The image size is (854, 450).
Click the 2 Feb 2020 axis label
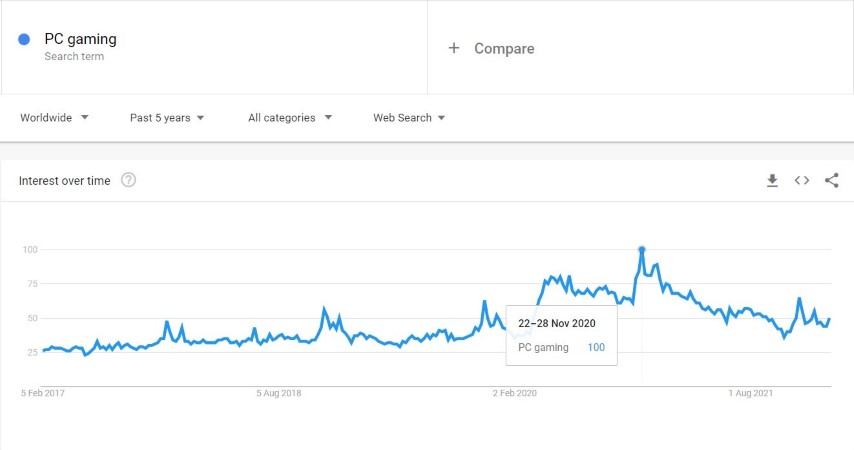pos(515,393)
